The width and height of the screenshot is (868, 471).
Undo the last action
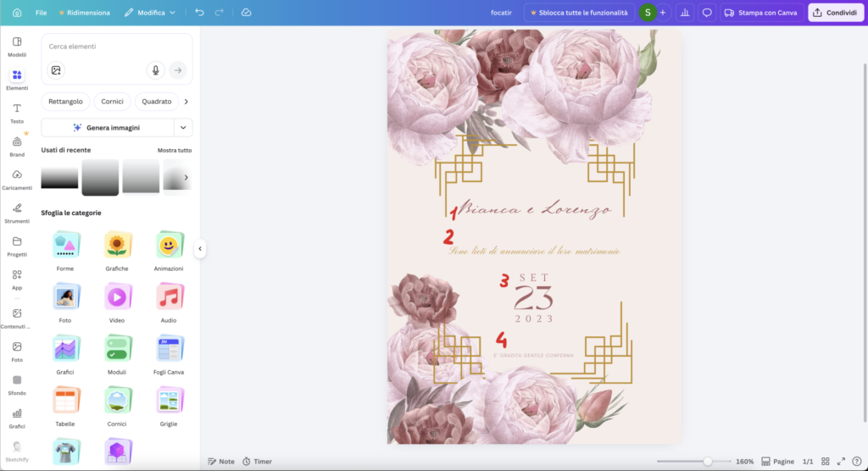pos(199,12)
